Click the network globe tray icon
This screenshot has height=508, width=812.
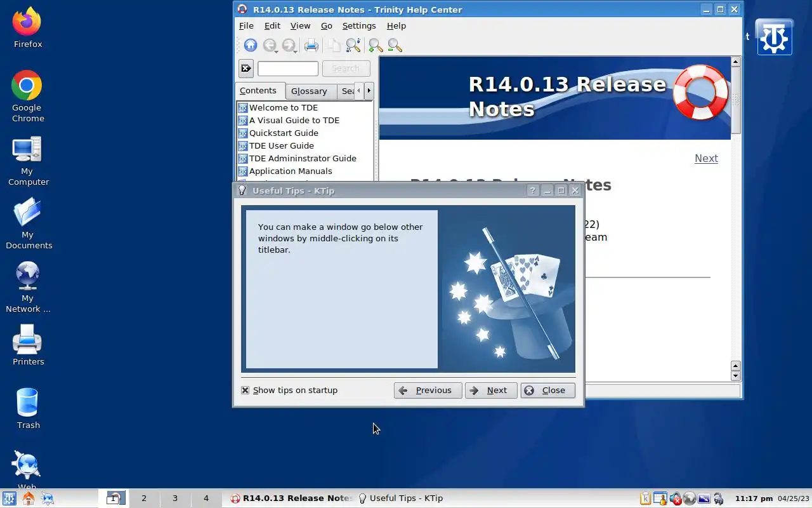tap(690, 498)
